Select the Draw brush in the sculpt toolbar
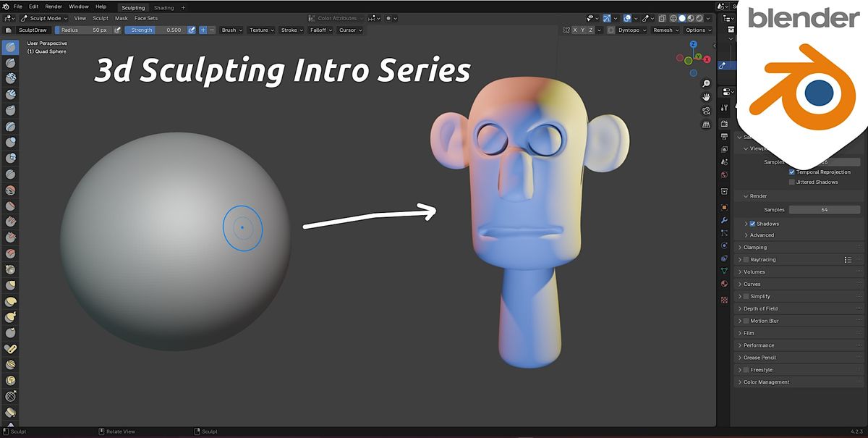This screenshot has height=438, width=868. (11, 47)
